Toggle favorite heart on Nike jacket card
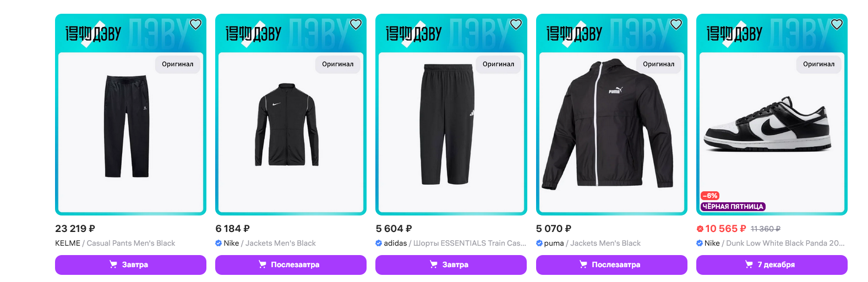 (356, 24)
